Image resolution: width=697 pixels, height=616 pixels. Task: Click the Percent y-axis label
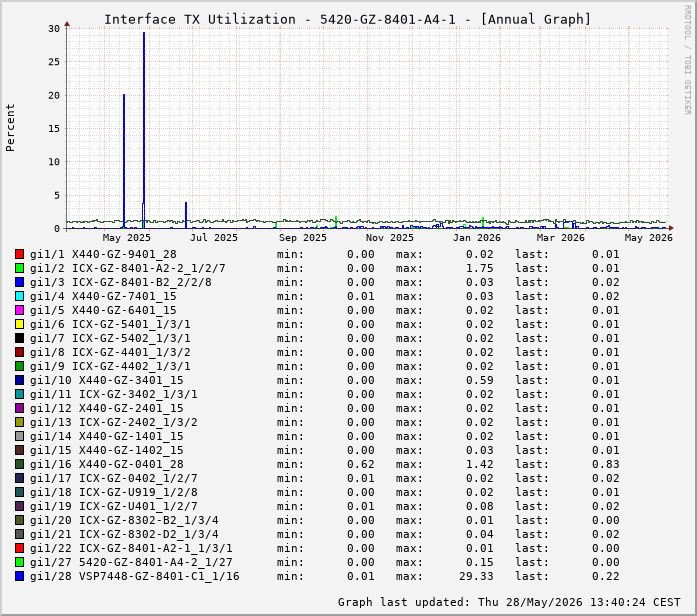point(10,128)
